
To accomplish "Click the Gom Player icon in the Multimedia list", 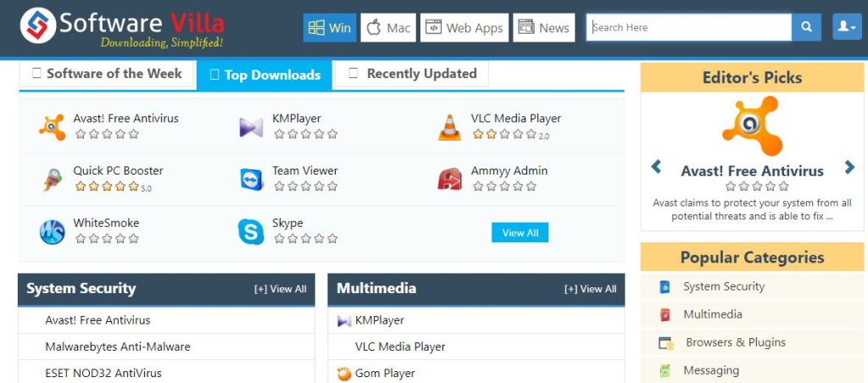I will point(344,375).
